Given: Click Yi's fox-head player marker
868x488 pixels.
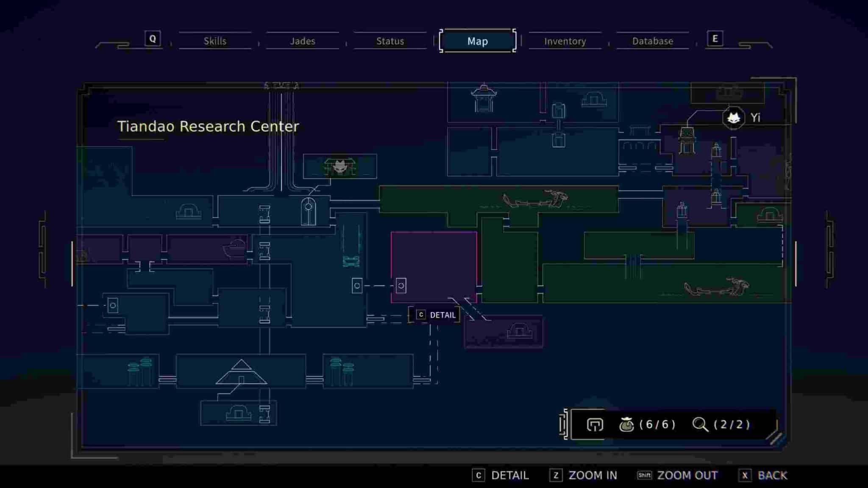Looking at the screenshot, I should tap(734, 117).
